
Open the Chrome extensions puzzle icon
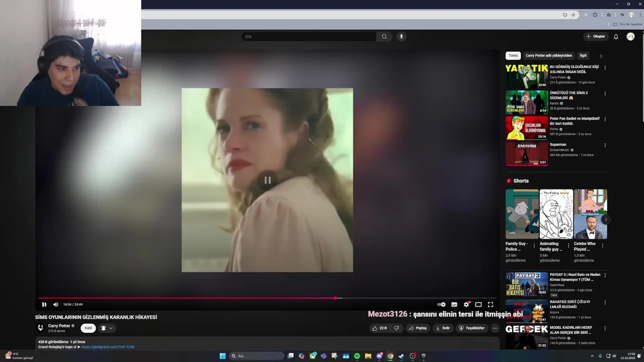595,15
